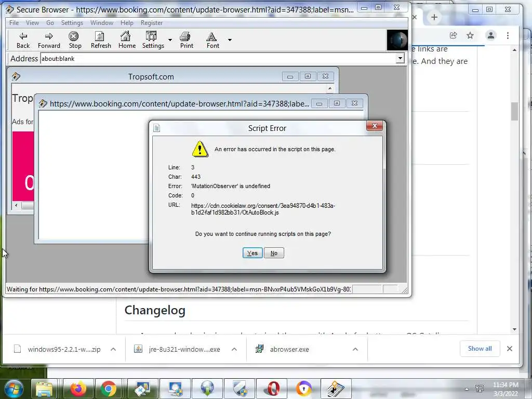Screen dimensions: 532x399
Task: Click the Address field showing about:blank
Action: [x=218, y=59]
